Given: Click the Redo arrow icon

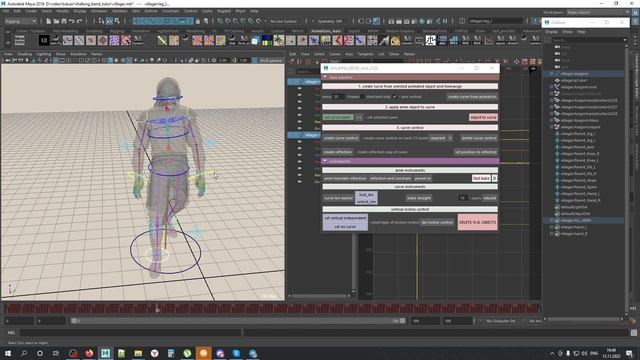Looking at the screenshot, I should tap(79, 21).
